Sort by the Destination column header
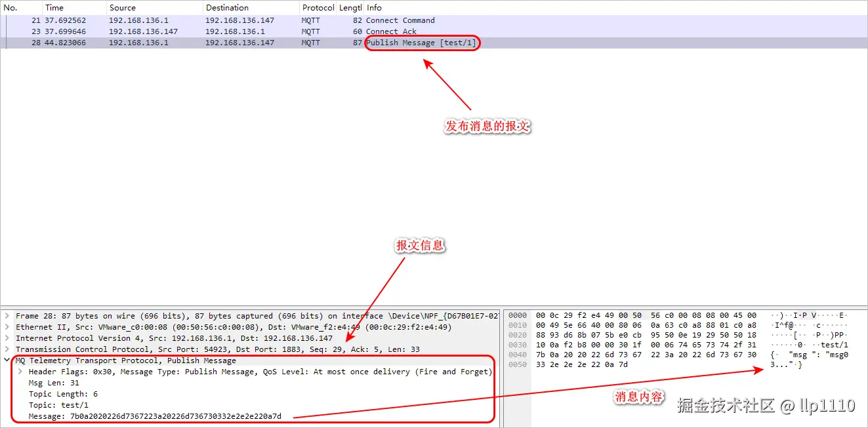The image size is (868, 428). click(251, 8)
